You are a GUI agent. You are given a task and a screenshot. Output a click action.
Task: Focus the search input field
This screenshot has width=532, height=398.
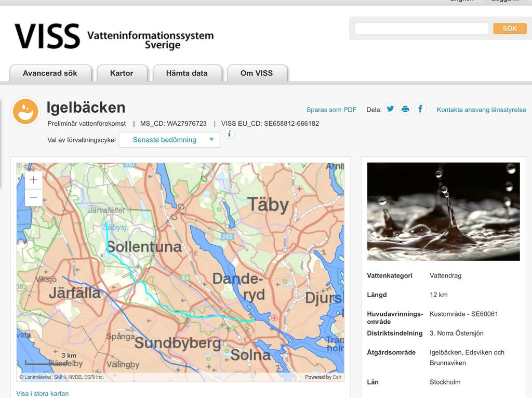pos(422,29)
